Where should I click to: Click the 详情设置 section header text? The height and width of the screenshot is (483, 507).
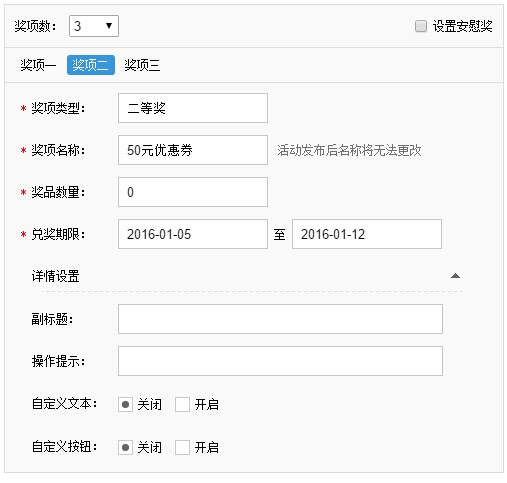tap(56, 276)
